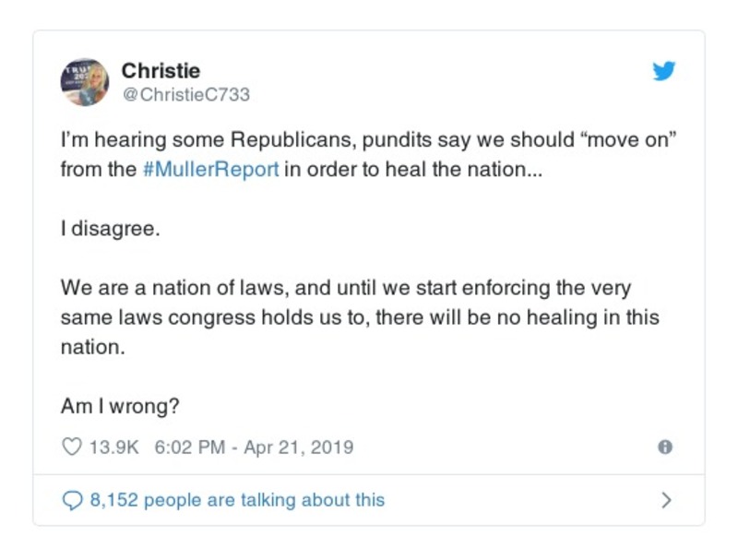Expand conversation with the right chevron arrow

[x=666, y=500]
